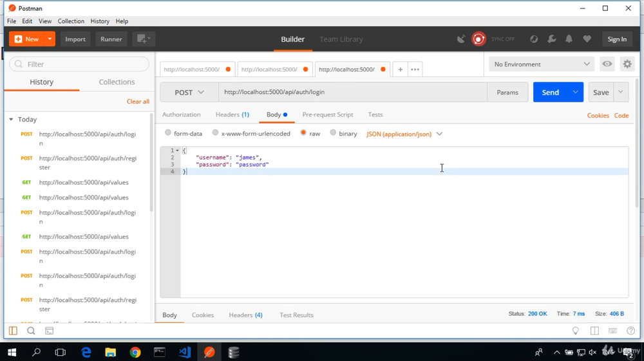Click the new window plus icon in toolbar
The width and height of the screenshot is (644, 361).
click(x=144, y=39)
